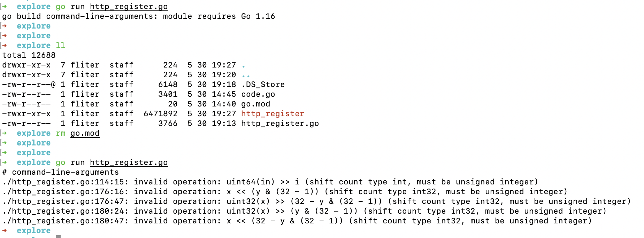Click the "# command-line-arguments" header line
644x238 pixels.
[x=60, y=172]
